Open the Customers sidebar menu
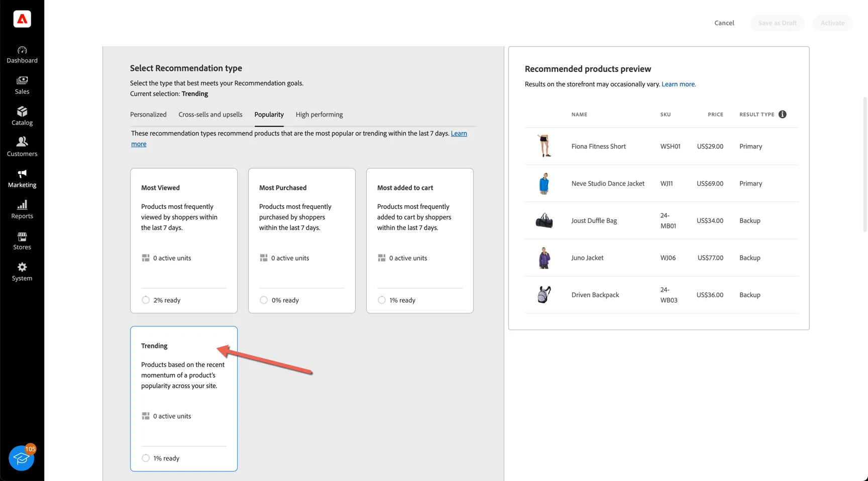The height and width of the screenshot is (481, 868). click(22, 148)
